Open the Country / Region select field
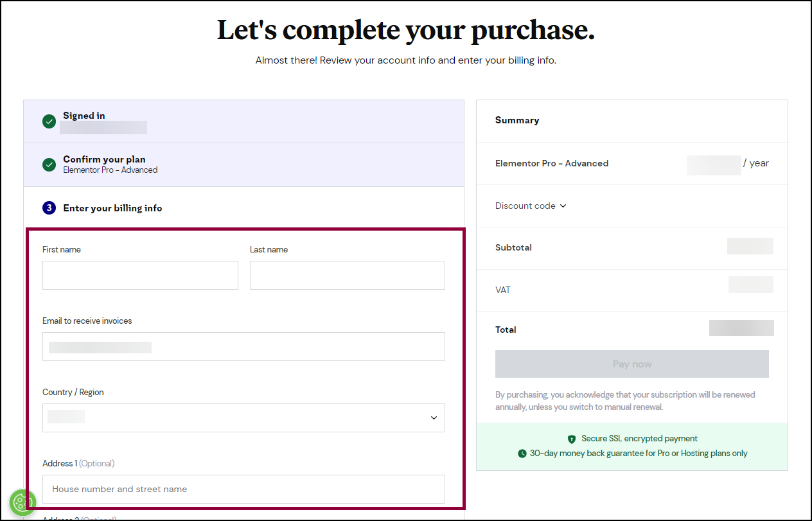 (x=243, y=418)
